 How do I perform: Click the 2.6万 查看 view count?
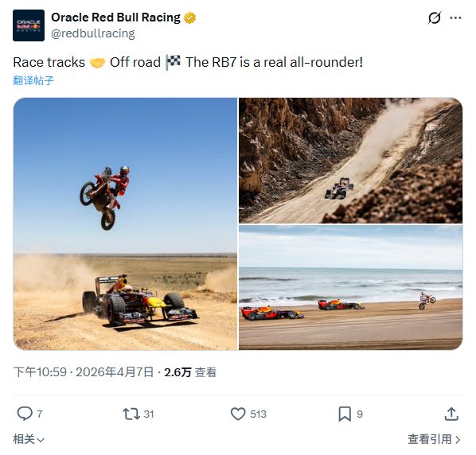coord(190,372)
